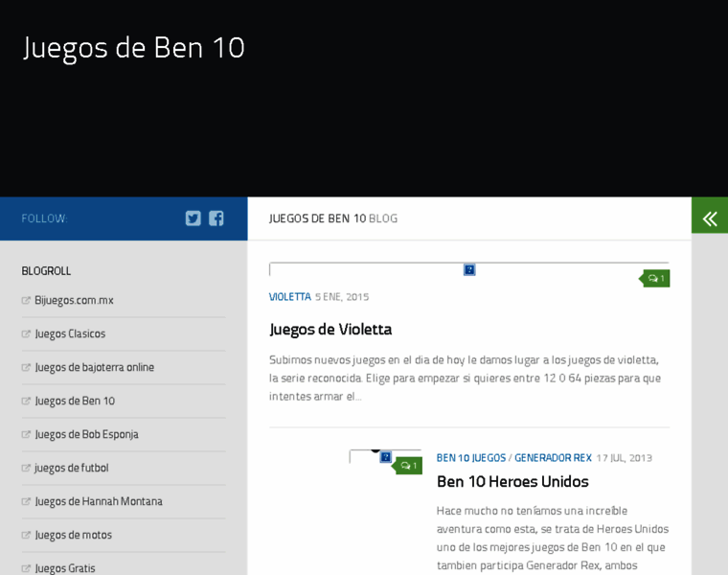Open the BEN 10 JUEGOS category link
728x575 pixels.
coord(470,458)
